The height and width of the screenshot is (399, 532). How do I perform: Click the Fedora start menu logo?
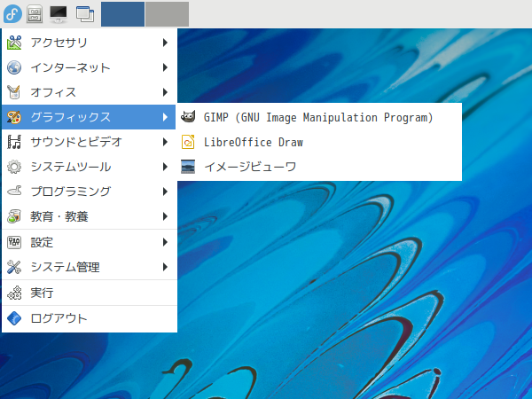(13, 14)
